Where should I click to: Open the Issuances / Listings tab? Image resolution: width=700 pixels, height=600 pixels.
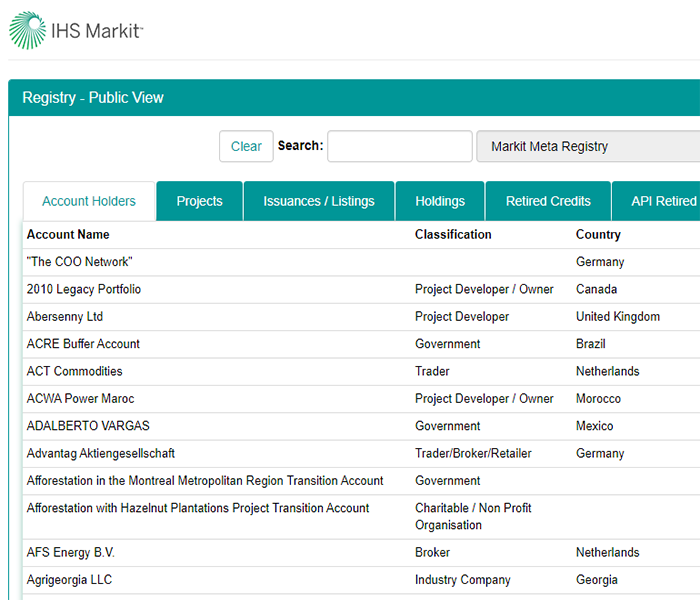[319, 201]
